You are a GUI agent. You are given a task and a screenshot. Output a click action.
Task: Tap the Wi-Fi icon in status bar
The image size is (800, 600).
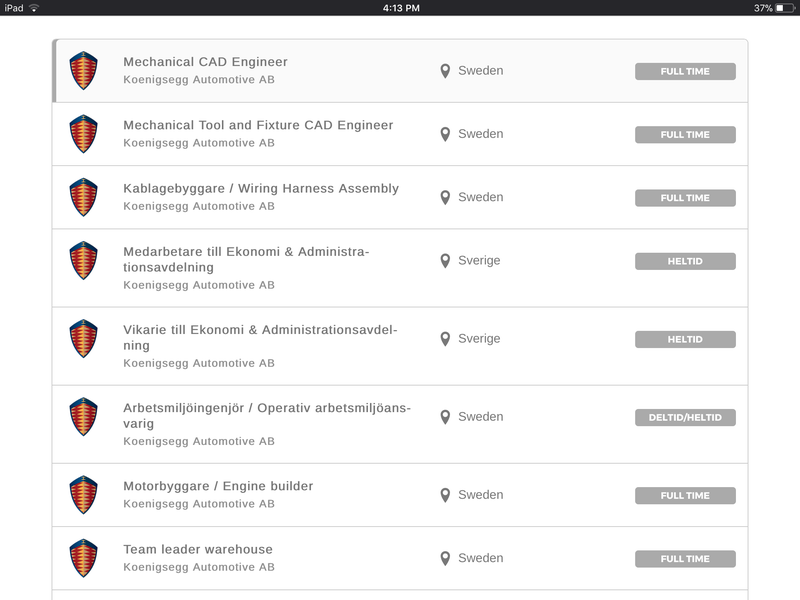(34, 8)
